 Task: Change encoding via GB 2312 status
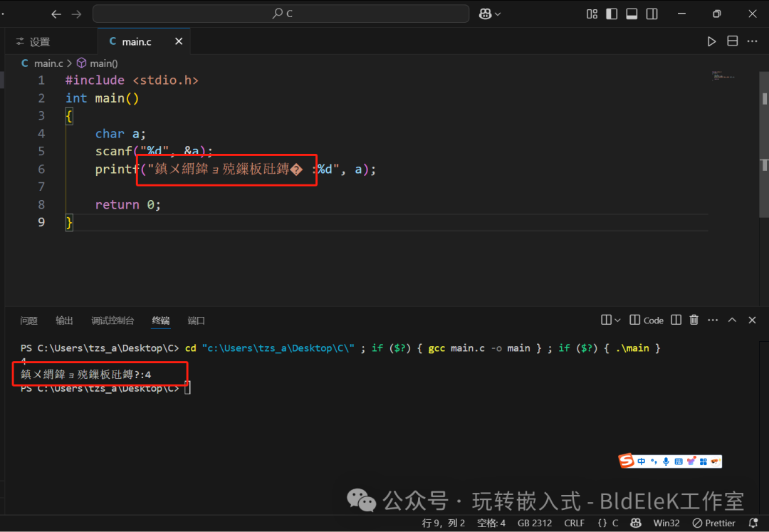click(x=535, y=523)
